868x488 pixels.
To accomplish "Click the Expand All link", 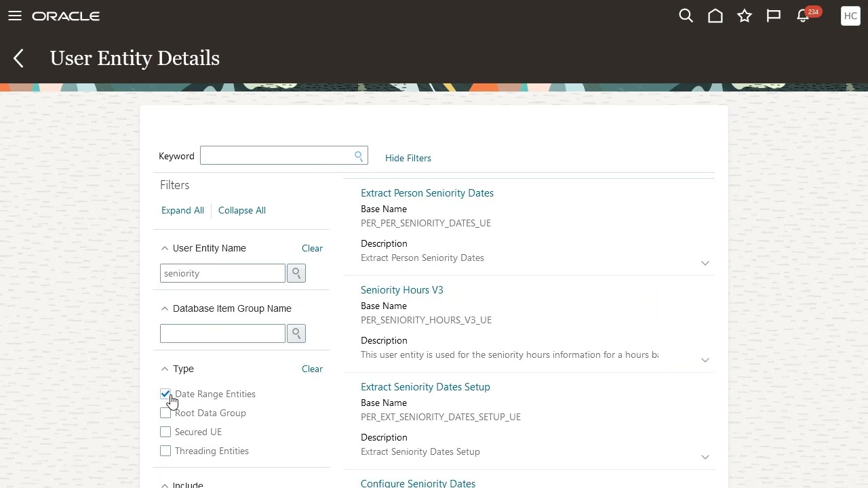I will (x=182, y=210).
